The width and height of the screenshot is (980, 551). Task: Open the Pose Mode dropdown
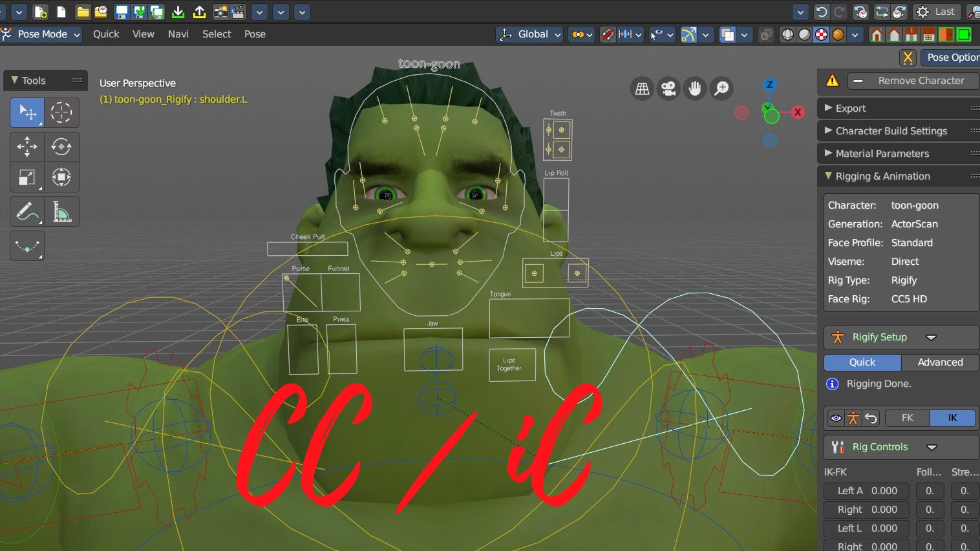coord(41,34)
